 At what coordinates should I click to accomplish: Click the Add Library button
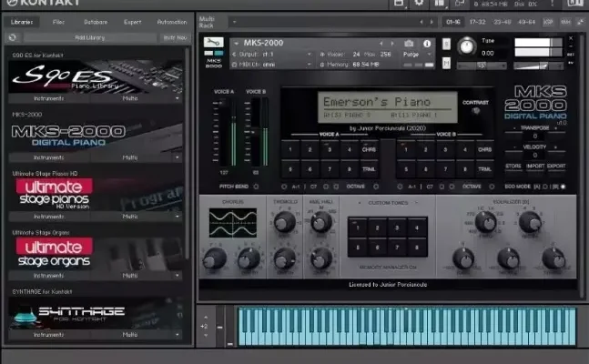click(92, 37)
